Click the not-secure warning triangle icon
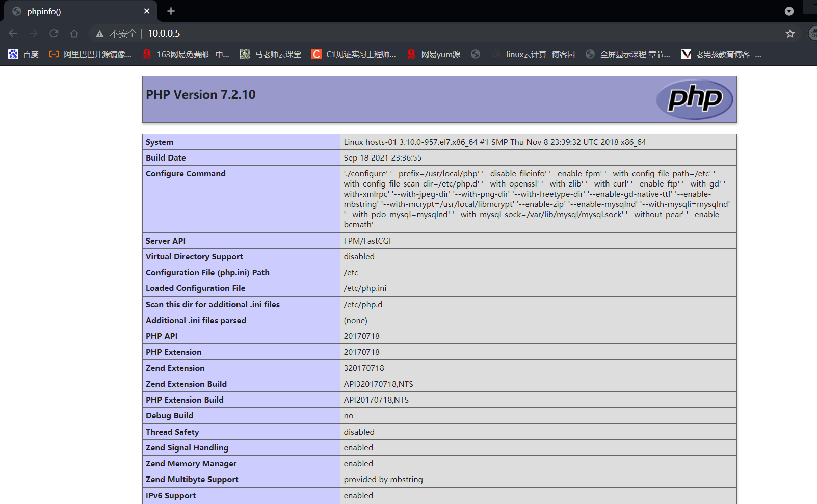 pos(100,34)
